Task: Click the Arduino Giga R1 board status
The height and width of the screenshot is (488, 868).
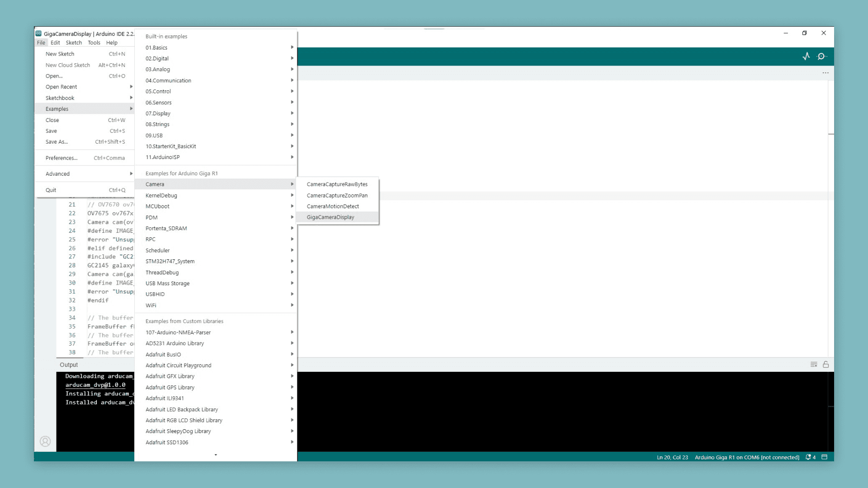Action: [747, 457]
